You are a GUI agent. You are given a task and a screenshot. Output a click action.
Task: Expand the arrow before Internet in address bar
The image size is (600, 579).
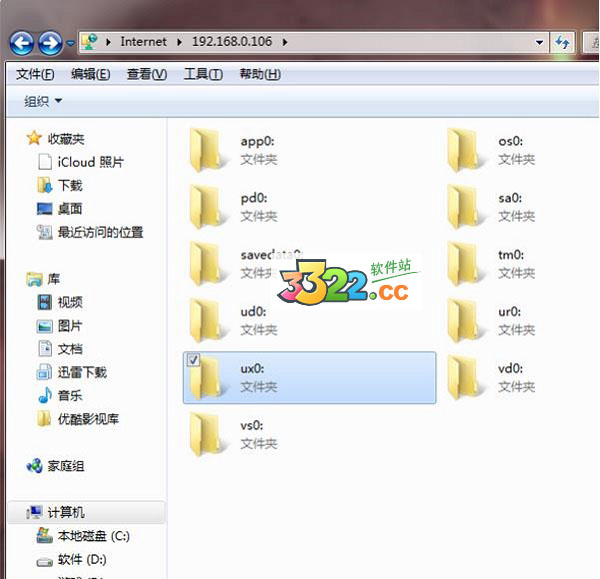point(108,42)
